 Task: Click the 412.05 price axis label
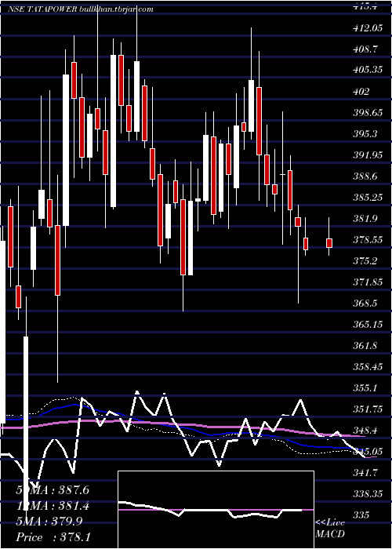coord(368,28)
